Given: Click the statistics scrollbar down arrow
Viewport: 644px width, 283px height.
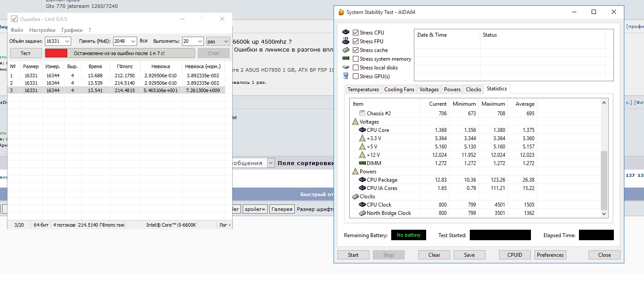Looking at the screenshot, I should [x=604, y=214].
